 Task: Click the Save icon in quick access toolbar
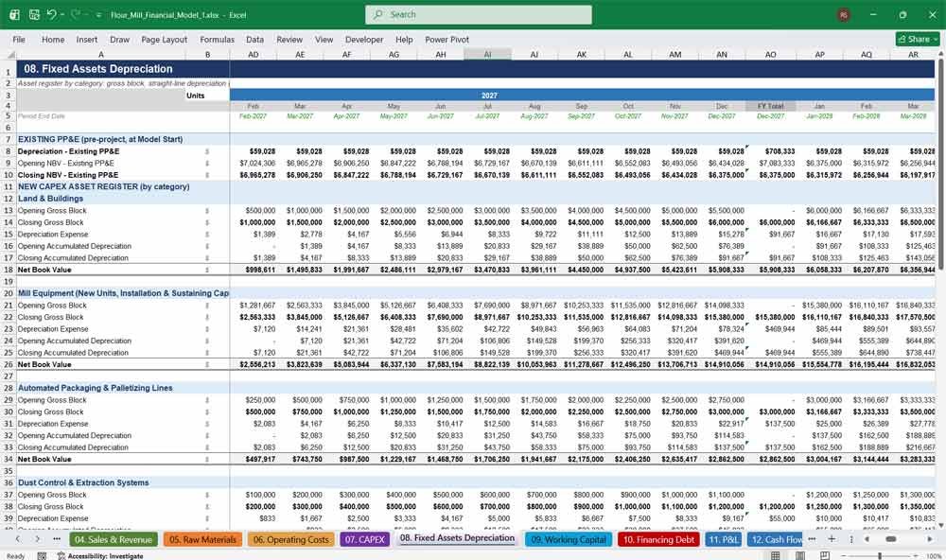[x=34, y=14]
